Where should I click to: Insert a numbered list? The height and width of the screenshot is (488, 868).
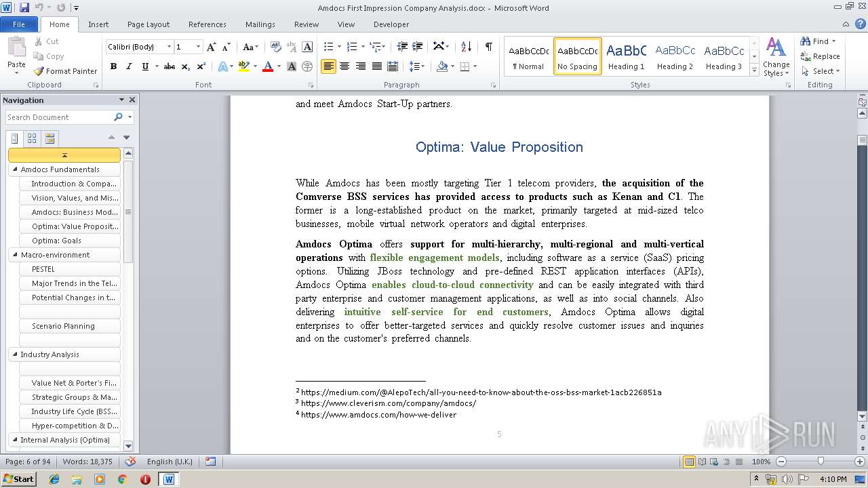coord(352,47)
